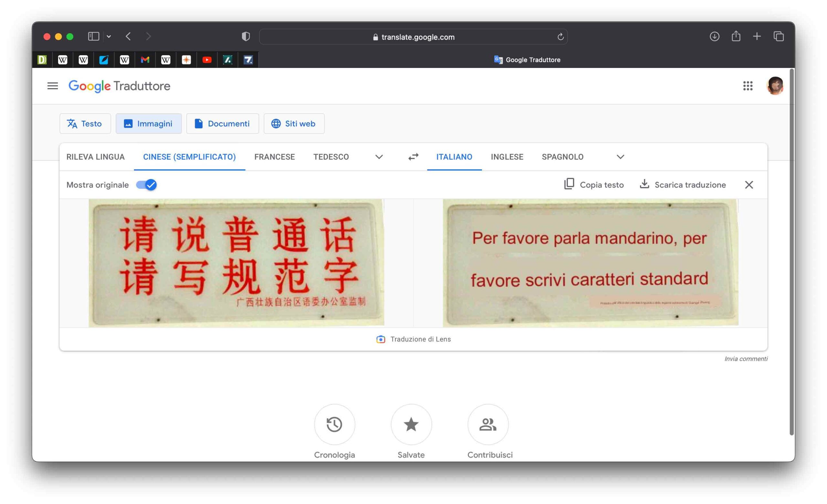Expand the source languages dropdown chevron
Viewport: 827px width, 504px height.
(x=379, y=156)
